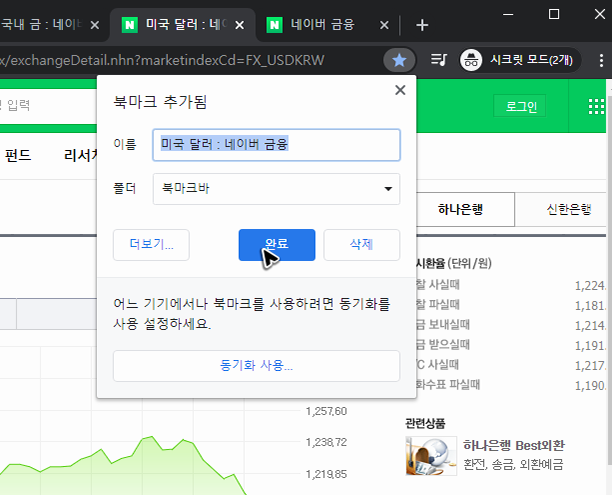Close the 네이버 금융 tab
The height and width of the screenshot is (495, 612).
384,25
